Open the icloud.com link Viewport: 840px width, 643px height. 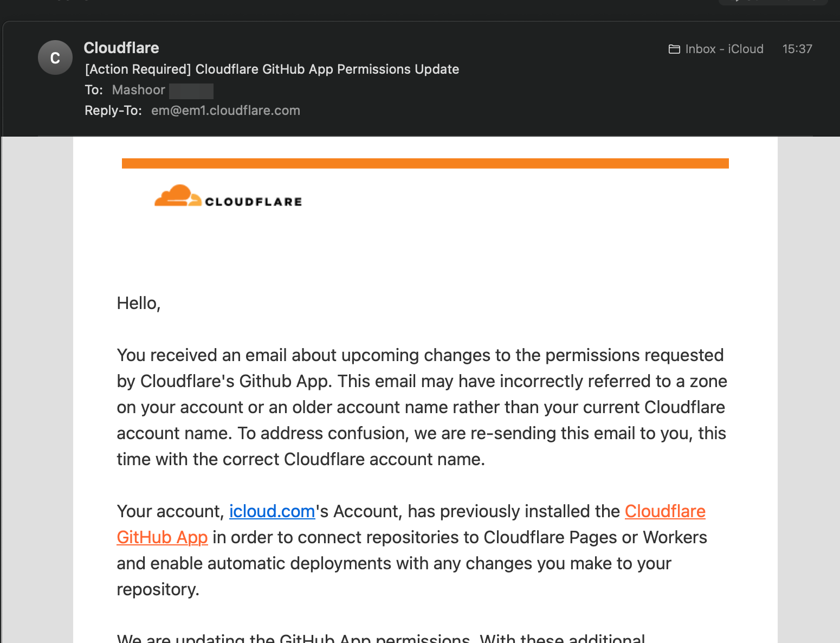(272, 511)
